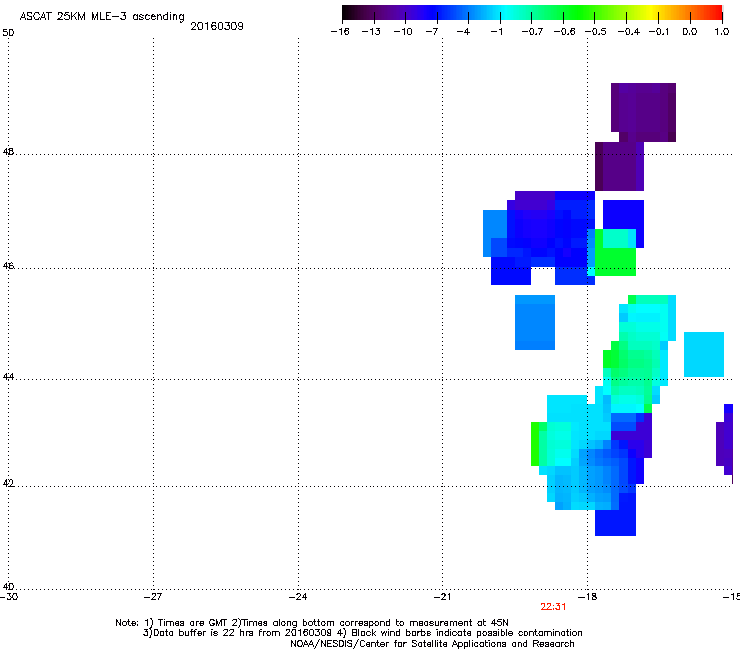The width and height of the screenshot is (740, 650).
Task: Click the colorbar label -0.1
Action: (x=659, y=32)
